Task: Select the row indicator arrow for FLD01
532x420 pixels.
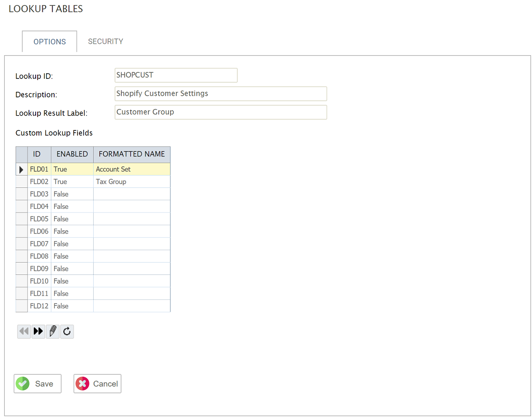Action: [21, 169]
